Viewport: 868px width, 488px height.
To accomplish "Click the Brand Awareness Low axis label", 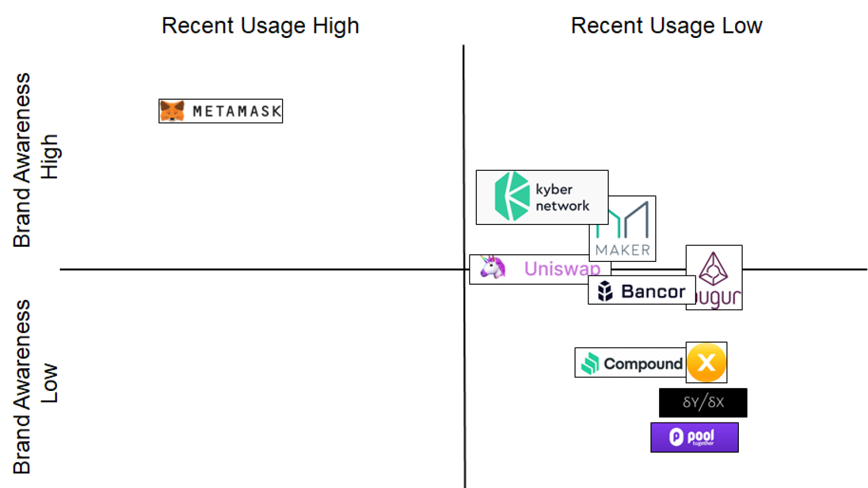I will coord(36,387).
